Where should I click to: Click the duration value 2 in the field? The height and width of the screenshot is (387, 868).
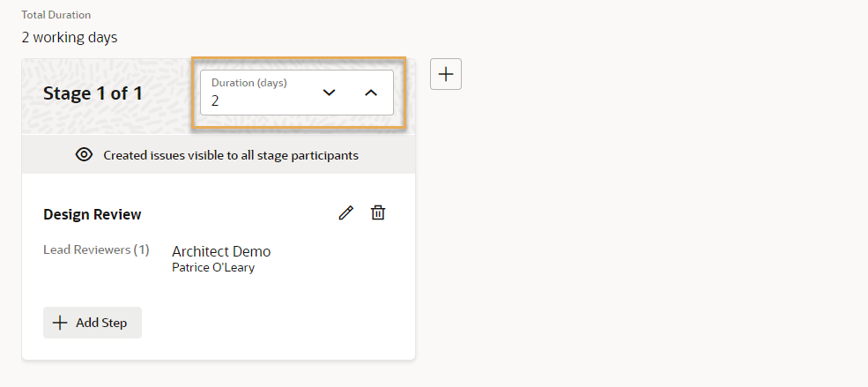[x=215, y=101]
